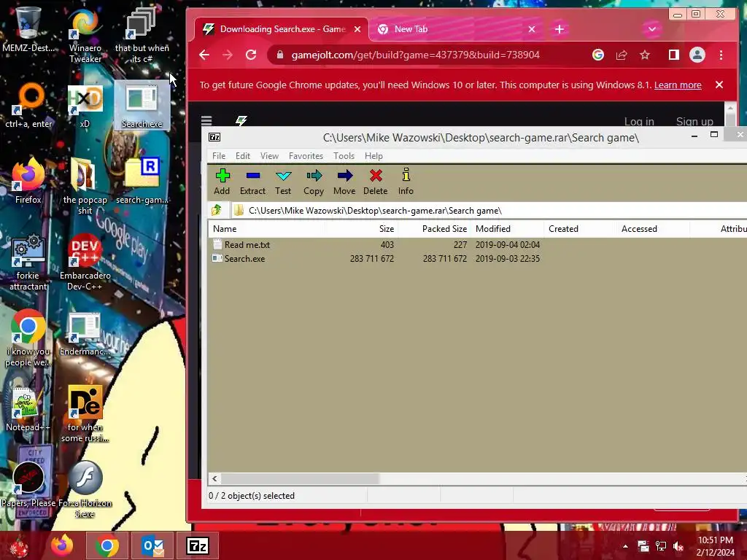Dismiss the Chrome update infobar
Viewport: 747px width, 560px height.
coord(719,85)
